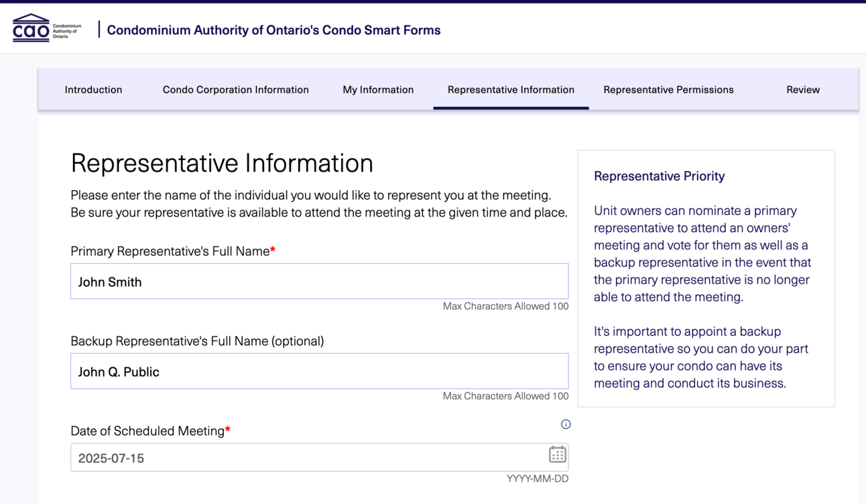The height and width of the screenshot is (504, 866).
Task: Click the Representative Information page heading
Action: (222, 163)
